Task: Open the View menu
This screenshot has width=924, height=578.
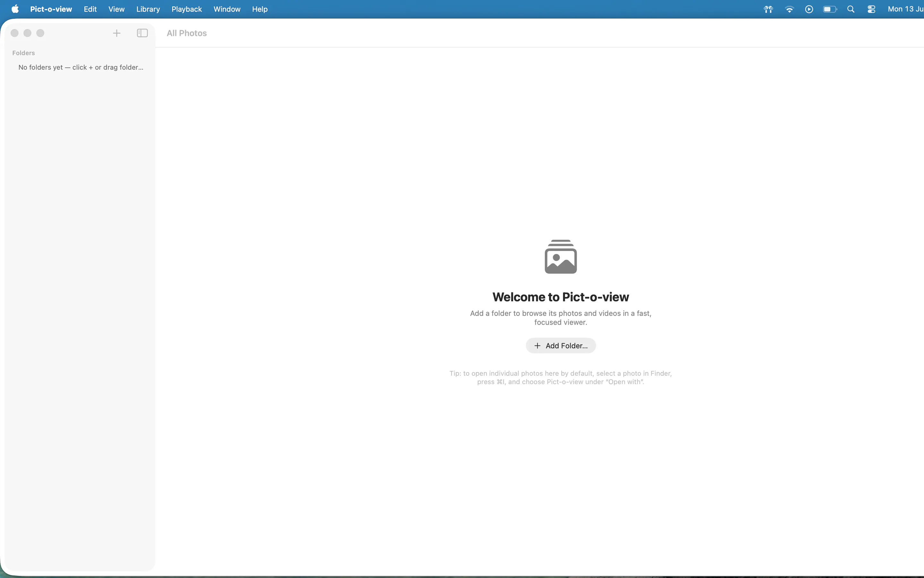Action: tap(116, 9)
